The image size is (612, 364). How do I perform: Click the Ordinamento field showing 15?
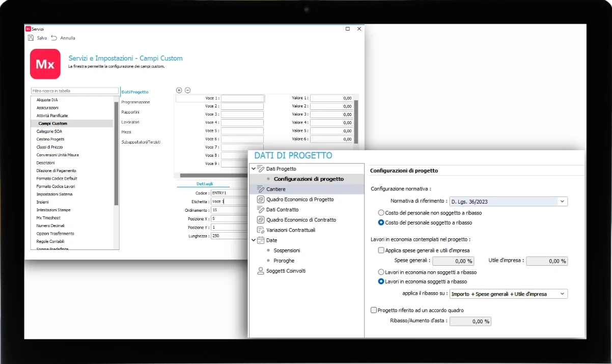[229, 210]
